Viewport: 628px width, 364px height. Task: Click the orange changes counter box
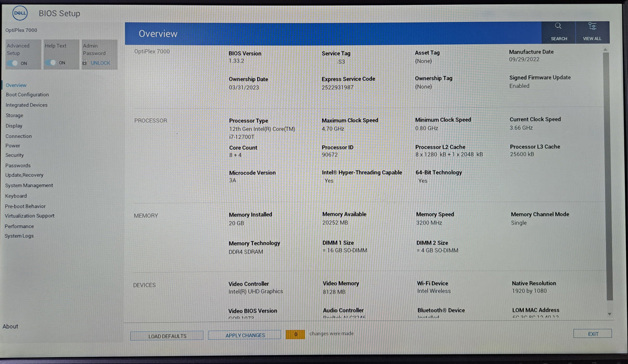point(296,334)
